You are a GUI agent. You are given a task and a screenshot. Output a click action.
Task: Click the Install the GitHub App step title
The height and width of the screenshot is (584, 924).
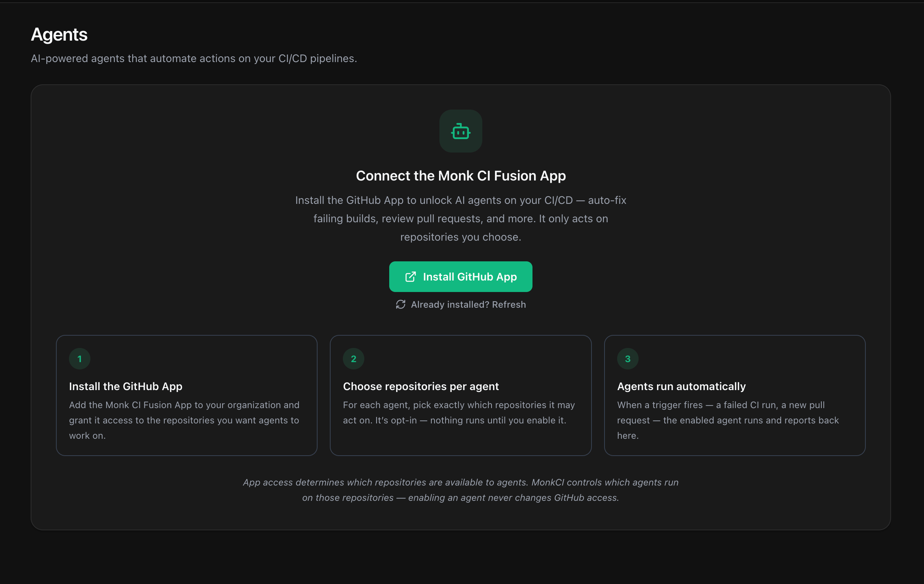(x=126, y=386)
